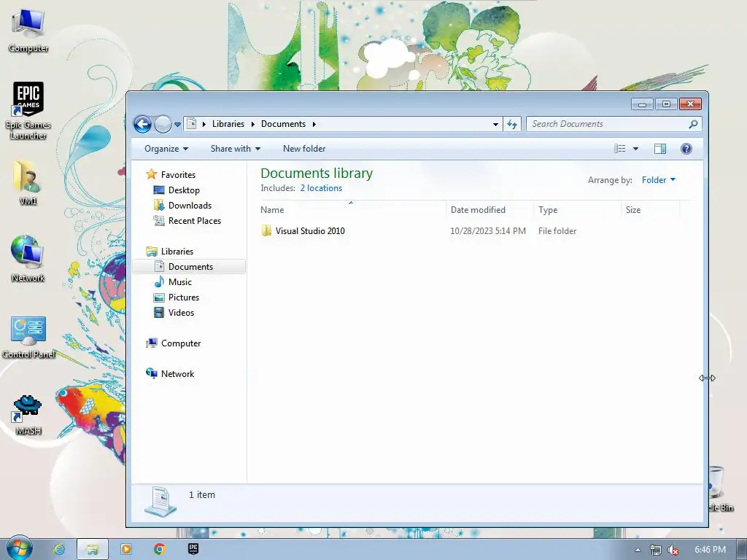The height and width of the screenshot is (560, 747).
Task: Show hidden tray icons arrow
Action: (638, 550)
